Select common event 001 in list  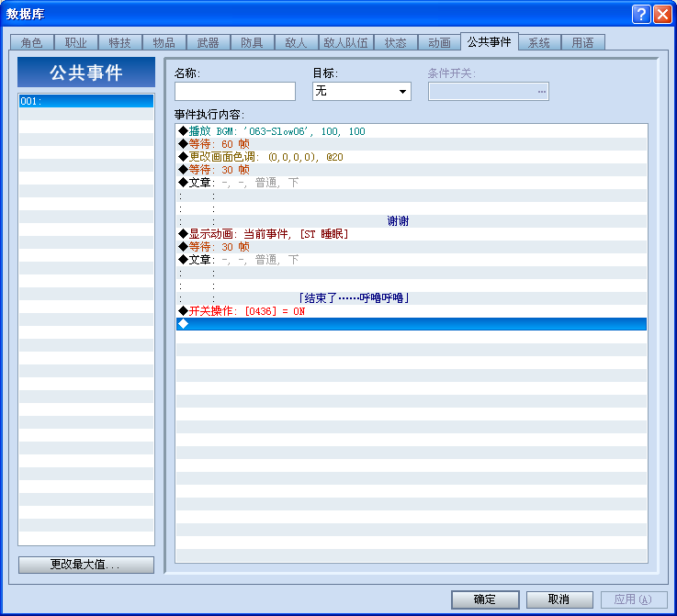point(86,101)
